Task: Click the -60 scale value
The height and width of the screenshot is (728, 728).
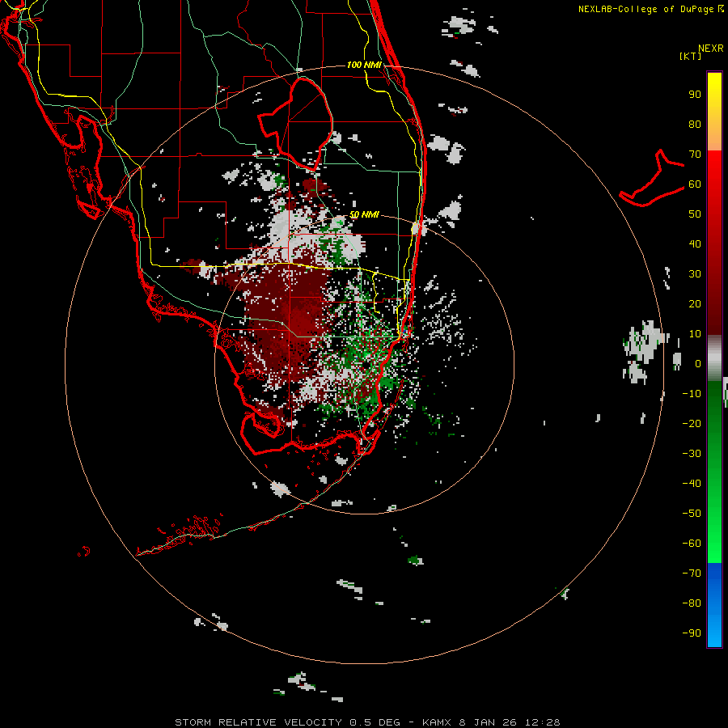Action: (692, 544)
